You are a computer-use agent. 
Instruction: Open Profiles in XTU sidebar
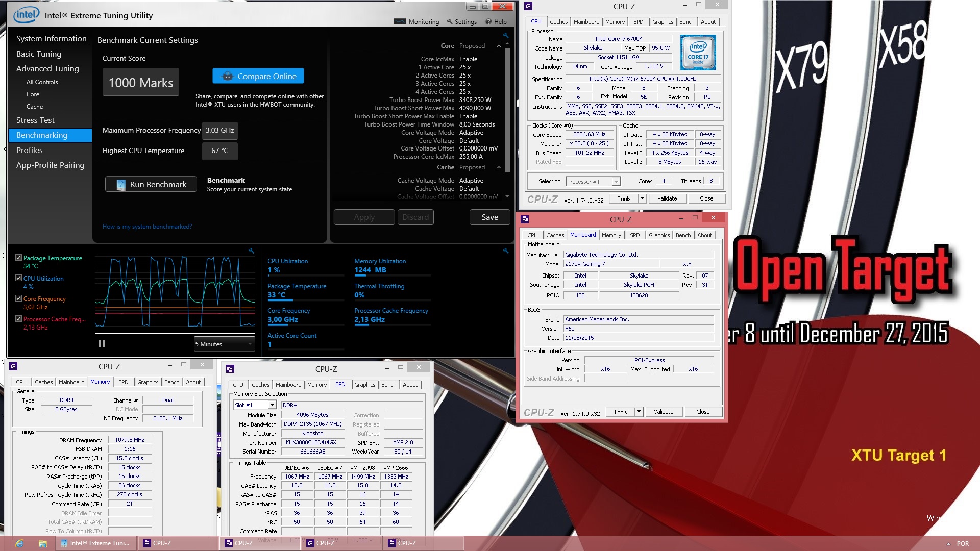pos(29,150)
